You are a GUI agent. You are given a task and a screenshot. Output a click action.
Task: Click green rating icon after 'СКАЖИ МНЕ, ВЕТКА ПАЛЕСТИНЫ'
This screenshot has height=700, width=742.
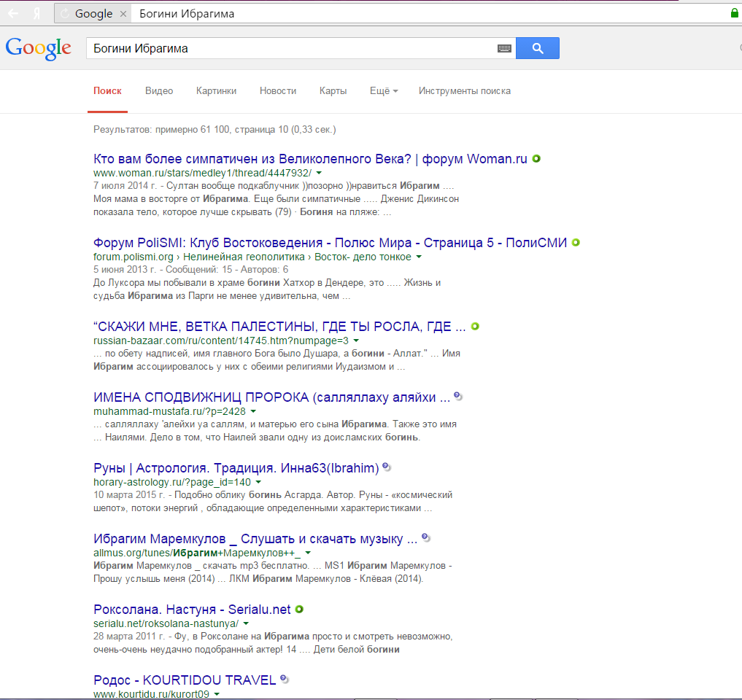(475, 327)
